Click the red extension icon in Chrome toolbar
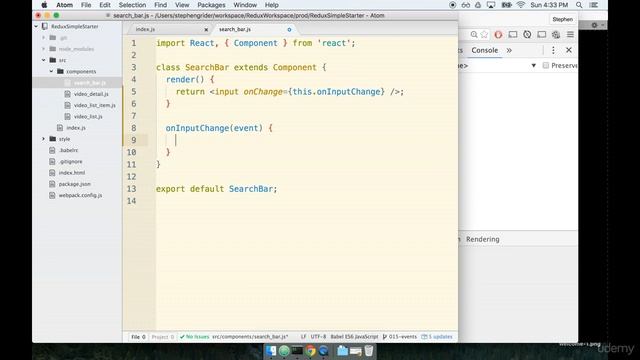 (498, 35)
